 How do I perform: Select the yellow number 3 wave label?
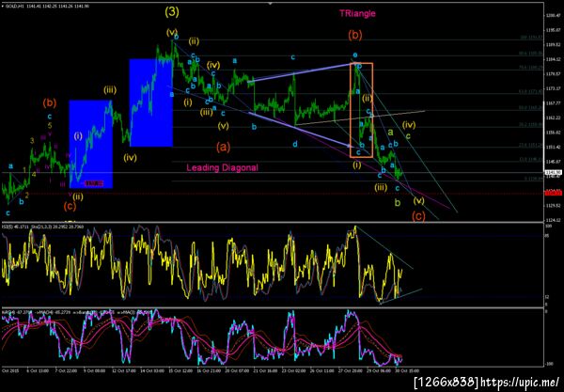click(x=32, y=141)
